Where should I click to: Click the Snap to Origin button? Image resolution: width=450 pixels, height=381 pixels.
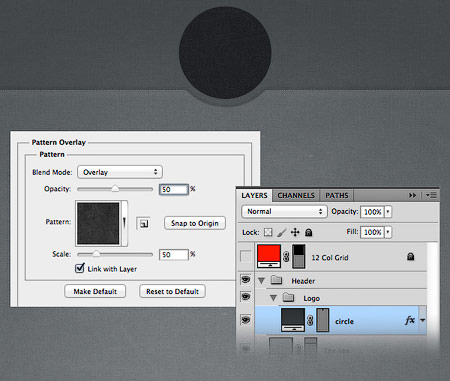[x=195, y=223]
